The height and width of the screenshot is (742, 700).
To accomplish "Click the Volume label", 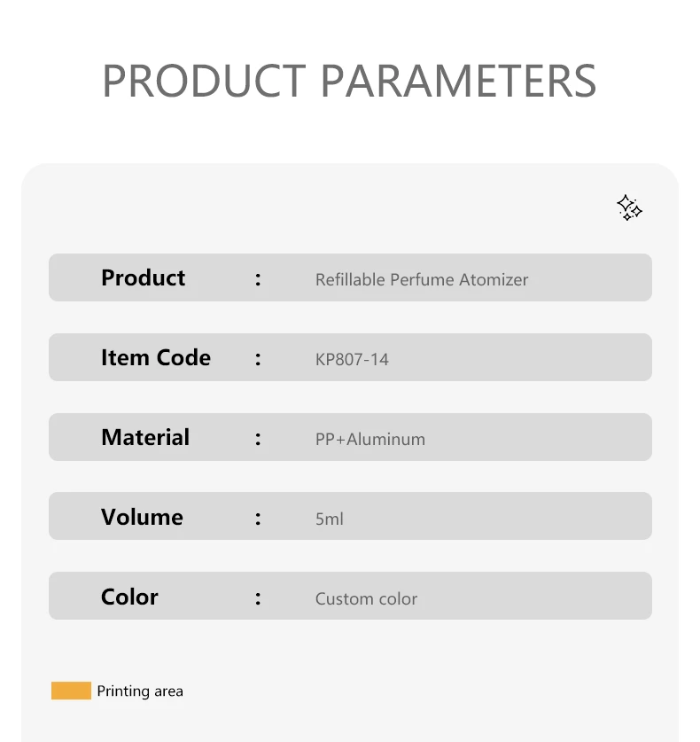I will tap(142, 517).
